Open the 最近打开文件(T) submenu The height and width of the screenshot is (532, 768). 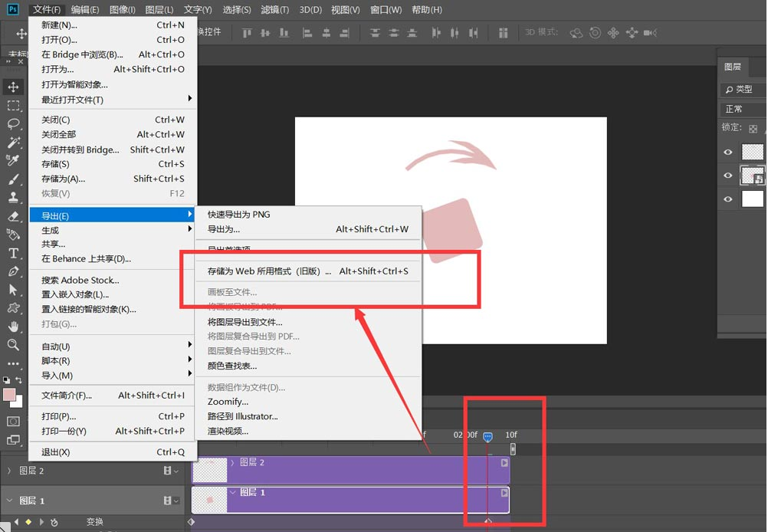coord(113,100)
